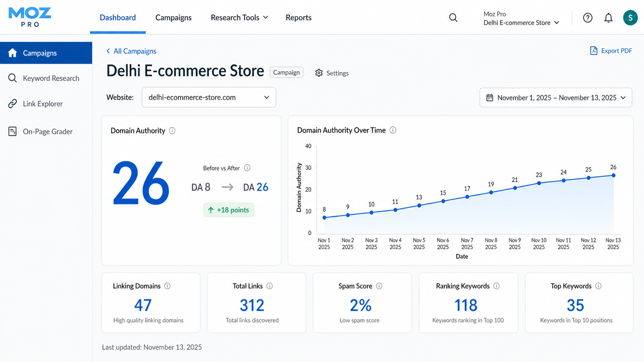Show the info tooltip for Domain Authority
The image size is (644, 362).
pyautogui.click(x=172, y=131)
